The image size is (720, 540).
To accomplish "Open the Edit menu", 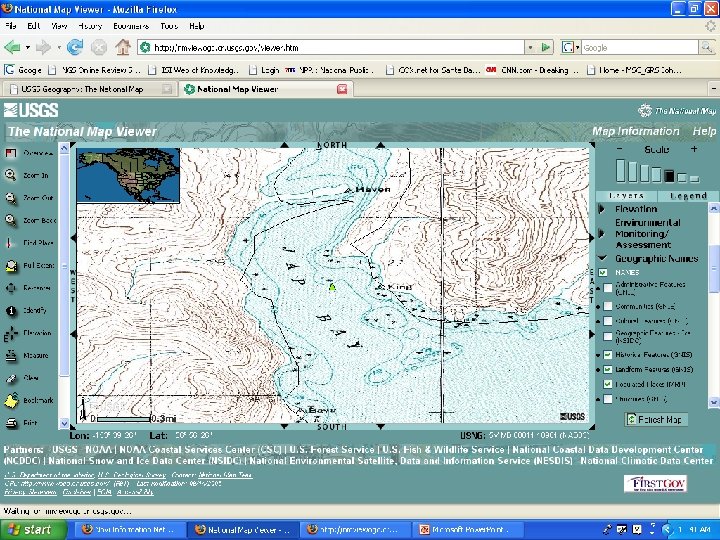I will coord(34,26).
